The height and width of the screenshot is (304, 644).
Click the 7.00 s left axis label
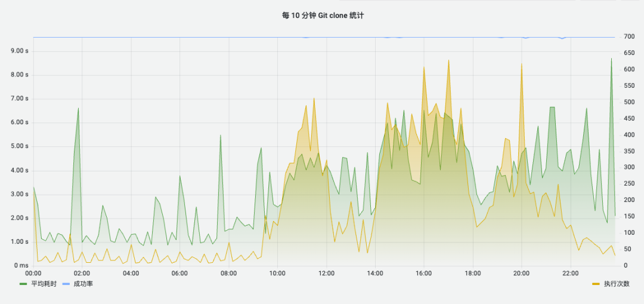[x=20, y=99]
